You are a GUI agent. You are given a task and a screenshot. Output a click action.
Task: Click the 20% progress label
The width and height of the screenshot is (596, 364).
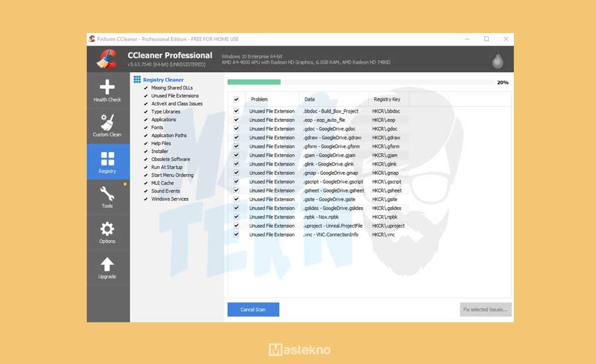pyautogui.click(x=503, y=83)
